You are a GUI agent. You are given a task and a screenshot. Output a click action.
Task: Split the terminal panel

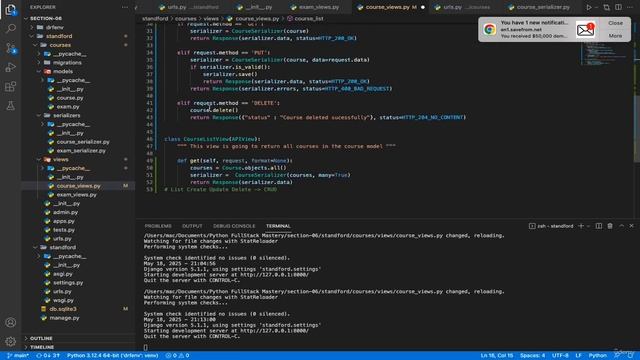tap(598, 226)
